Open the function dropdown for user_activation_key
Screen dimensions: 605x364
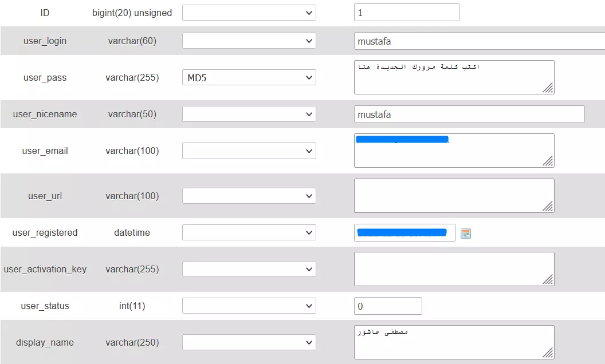[249, 269]
